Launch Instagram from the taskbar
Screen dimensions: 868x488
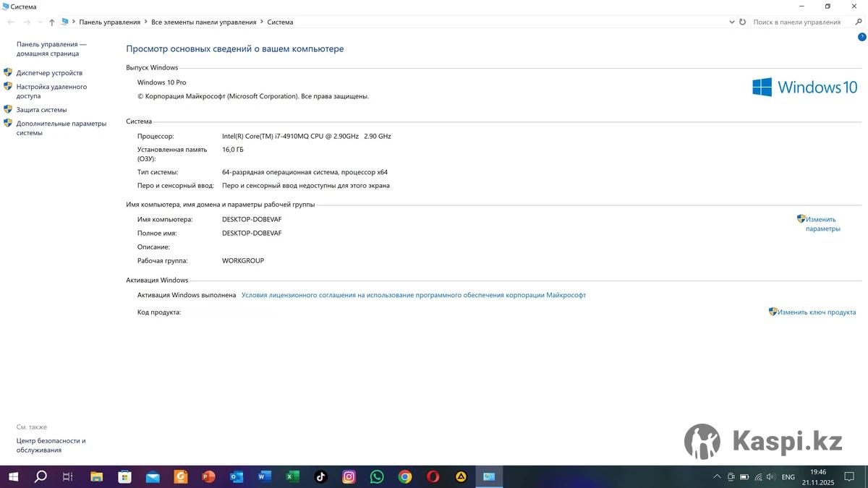tap(349, 476)
